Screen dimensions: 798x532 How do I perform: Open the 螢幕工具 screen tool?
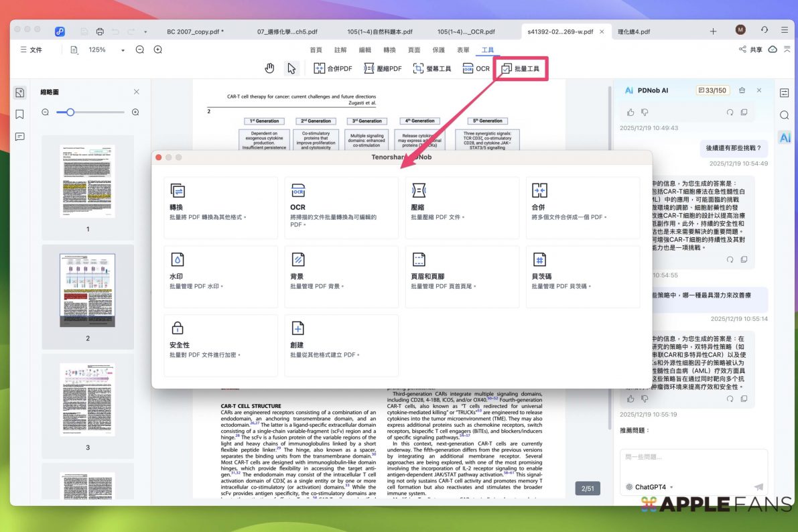431,68
